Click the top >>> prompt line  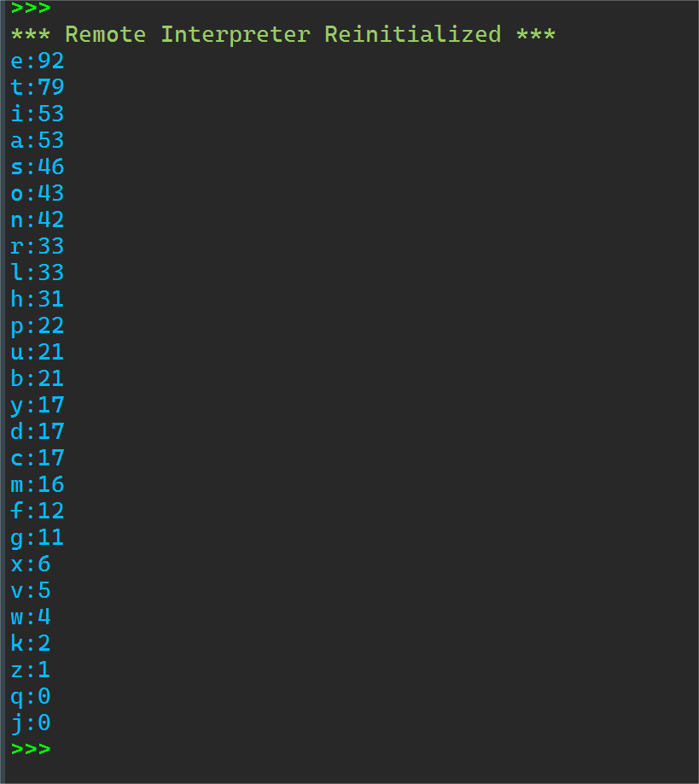click(x=31, y=8)
